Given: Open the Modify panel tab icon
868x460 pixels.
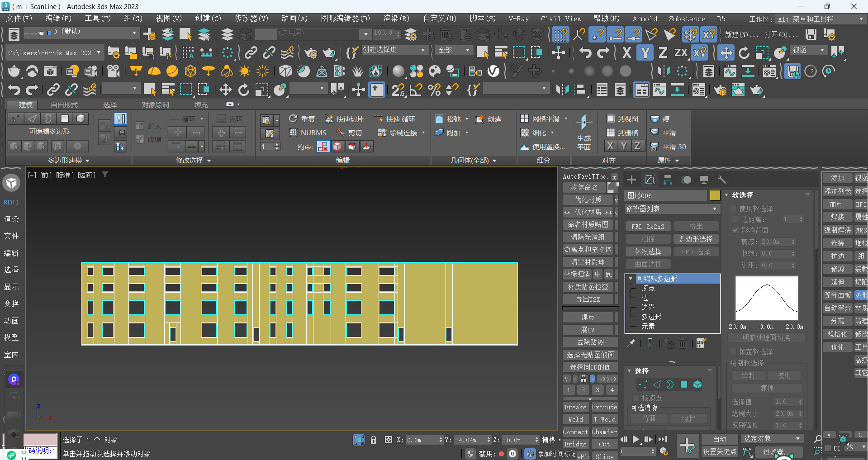Looking at the screenshot, I should tap(650, 180).
